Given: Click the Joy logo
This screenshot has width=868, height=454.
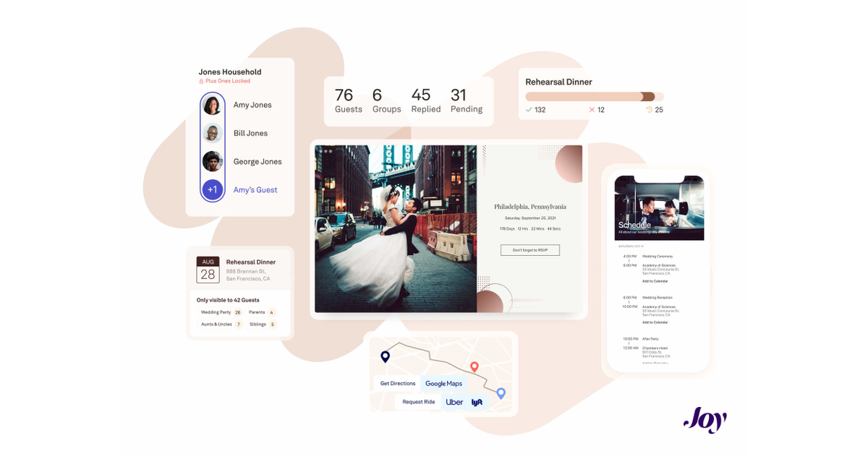Looking at the screenshot, I should tap(705, 419).
